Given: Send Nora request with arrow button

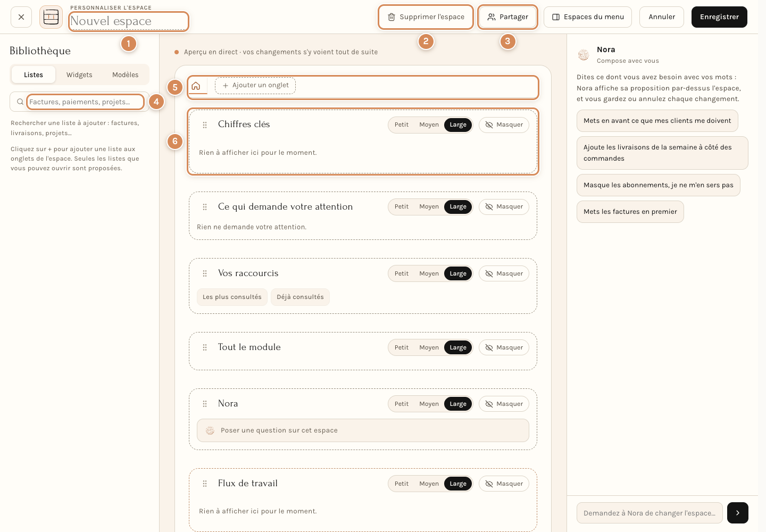Looking at the screenshot, I should click(738, 513).
